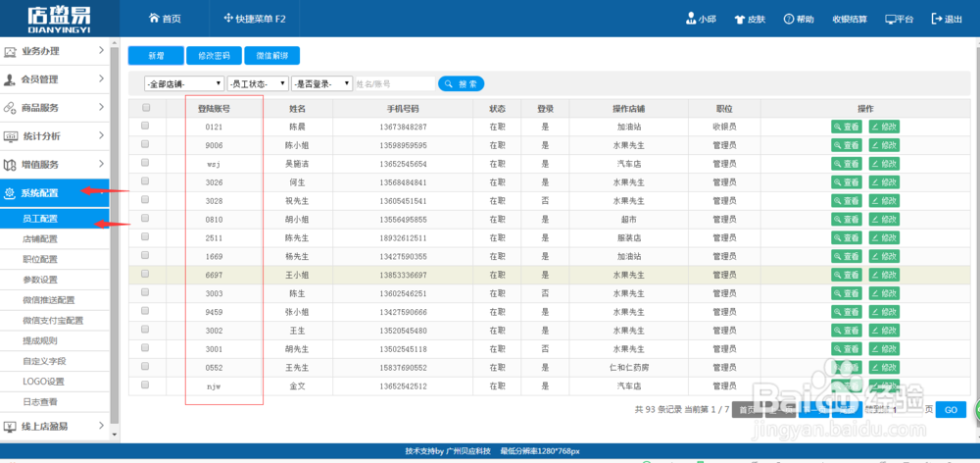980x463 pixels.
Task: Click the 退出 logout icon
Action: [937, 19]
